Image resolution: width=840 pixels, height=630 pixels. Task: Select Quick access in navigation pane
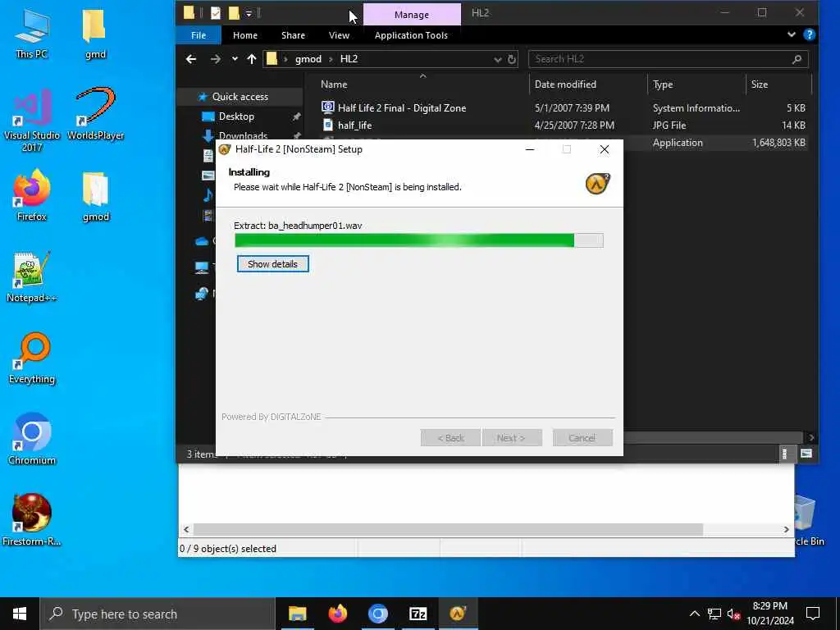click(x=240, y=97)
